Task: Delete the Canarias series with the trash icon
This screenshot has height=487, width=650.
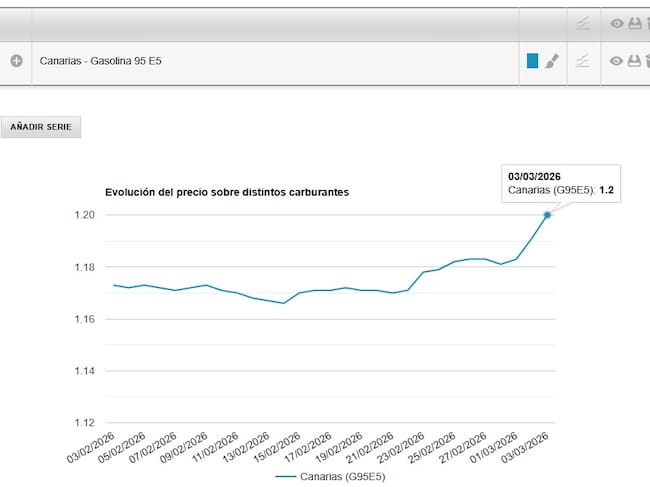Action: tap(647, 61)
